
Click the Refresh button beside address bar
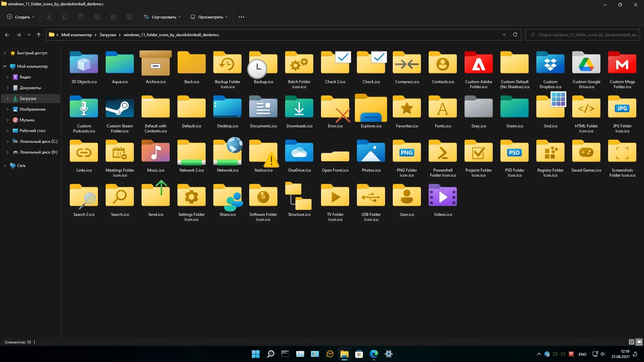point(515,35)
